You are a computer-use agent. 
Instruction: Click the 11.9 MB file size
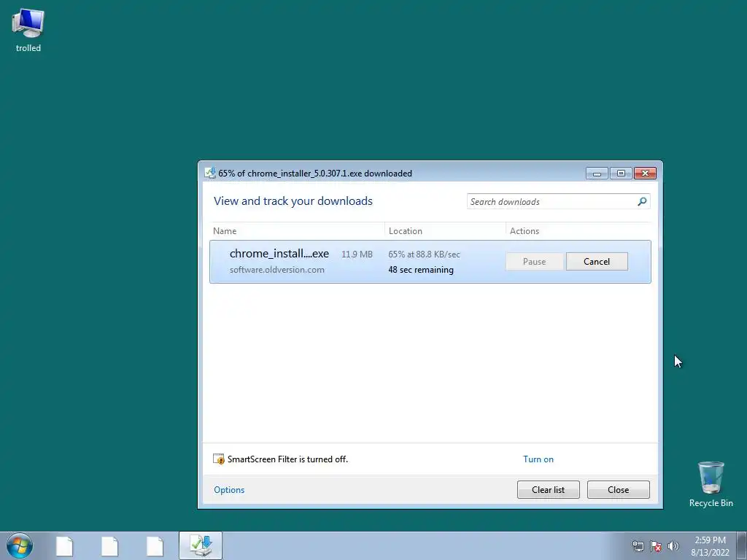coord(357,254)
